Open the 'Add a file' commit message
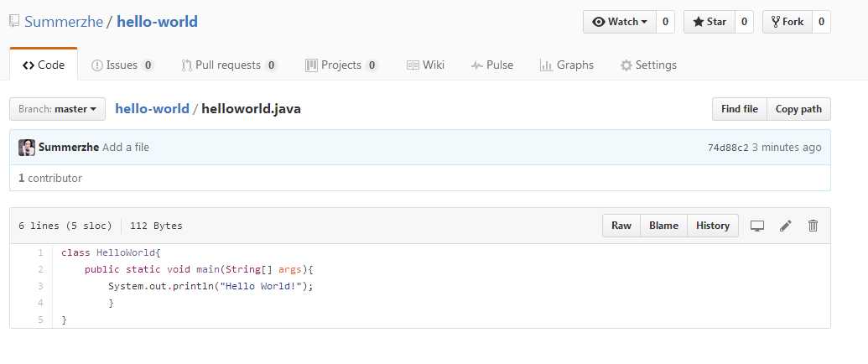This screenshot has height=364, width=868. pyautogui.click(x=126, y=148)
